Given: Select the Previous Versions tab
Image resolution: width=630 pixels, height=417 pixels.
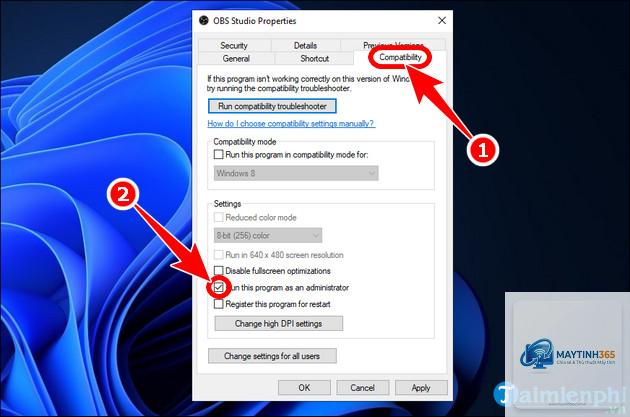Looking at the screenshot, I should [393, 45].
